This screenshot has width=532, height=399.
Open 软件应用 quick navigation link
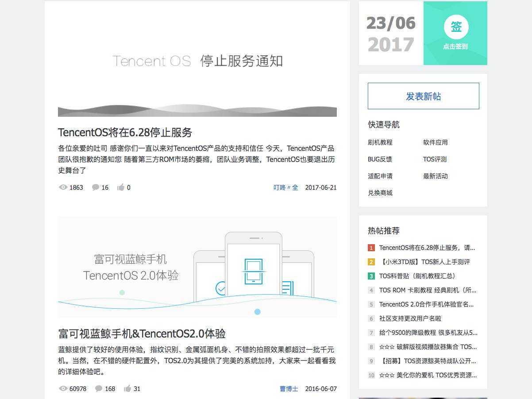(436, 142)
